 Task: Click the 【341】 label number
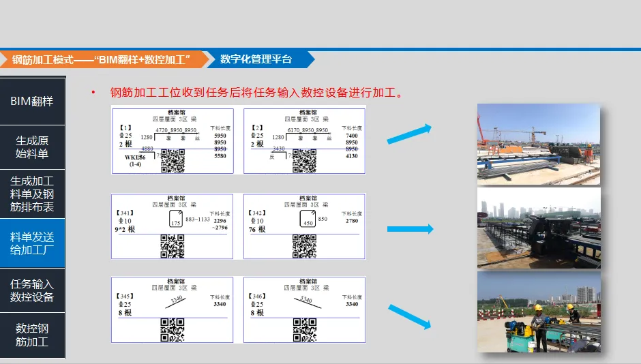point(125,213)
